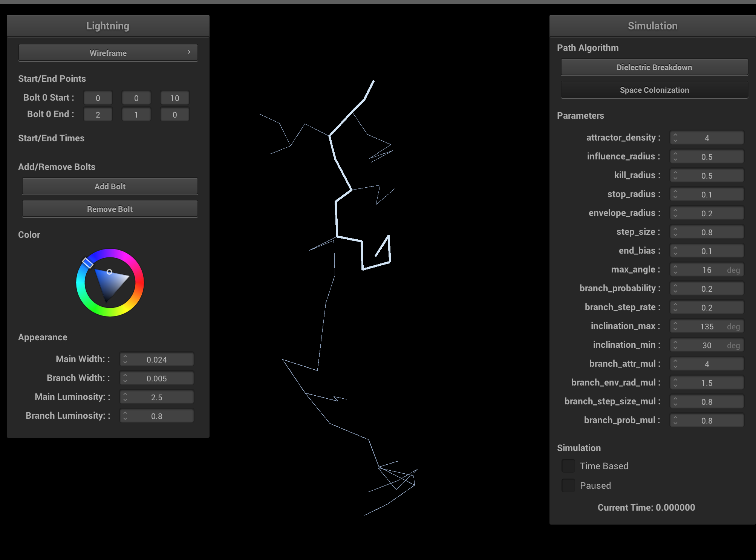Click Main Width stepper arrows

coord(125,360)
